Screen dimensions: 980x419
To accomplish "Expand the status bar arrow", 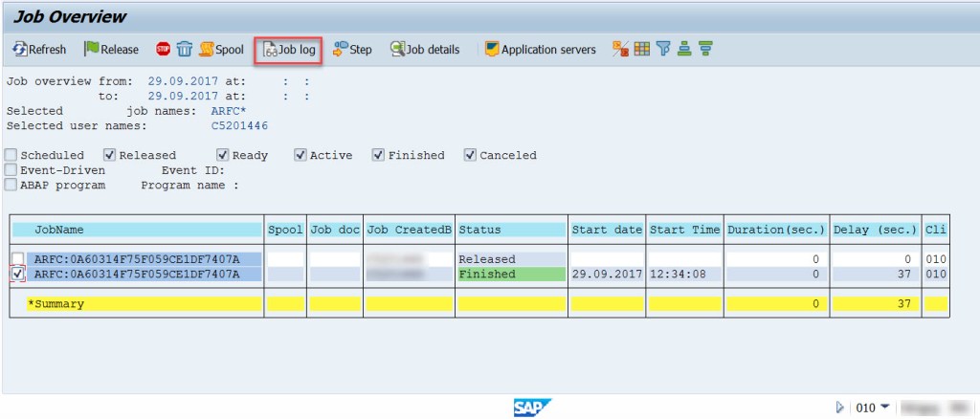I will (x=840, y=408).
